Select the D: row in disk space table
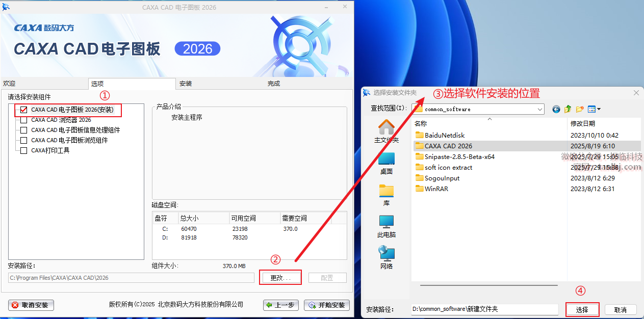This screenshot has height=319, width=644. (x=249, y=237)
